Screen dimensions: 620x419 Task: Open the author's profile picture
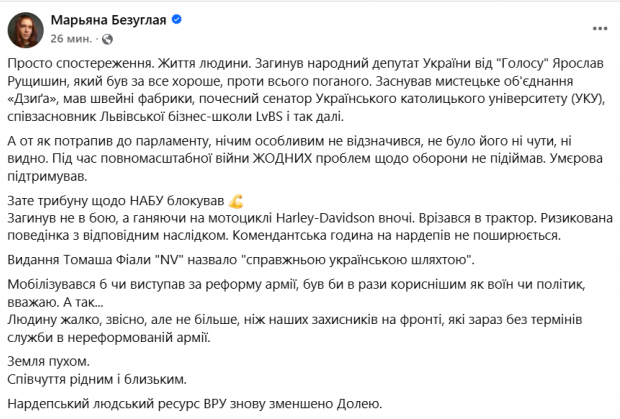click(26, 30)
